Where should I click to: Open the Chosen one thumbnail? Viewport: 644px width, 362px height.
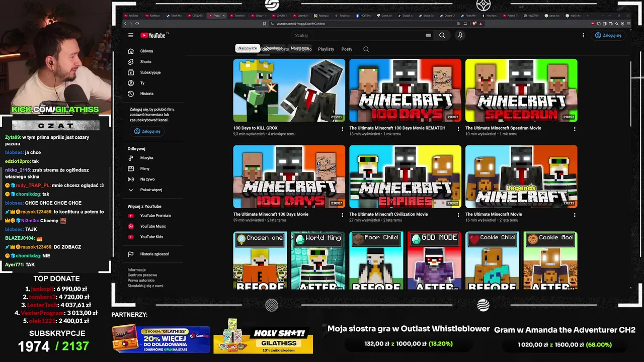pos(260,260)
